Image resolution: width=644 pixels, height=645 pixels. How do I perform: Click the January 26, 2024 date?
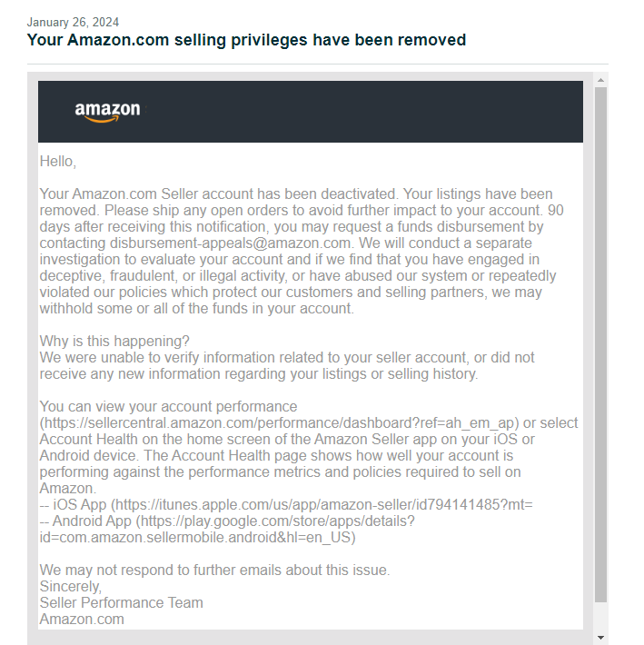click(x=73, y=22)
